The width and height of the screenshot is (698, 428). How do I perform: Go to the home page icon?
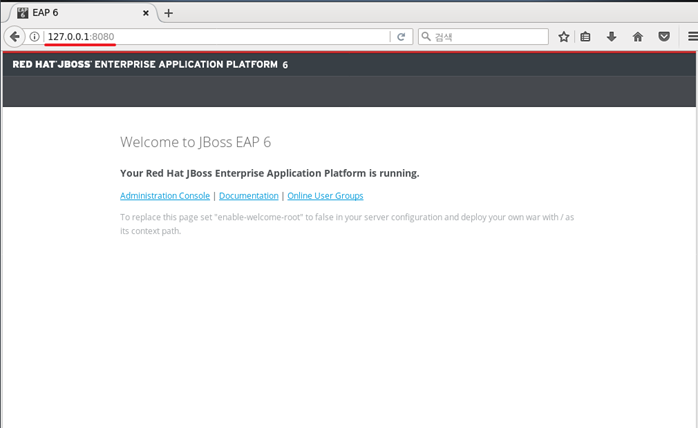click(638, 37)
